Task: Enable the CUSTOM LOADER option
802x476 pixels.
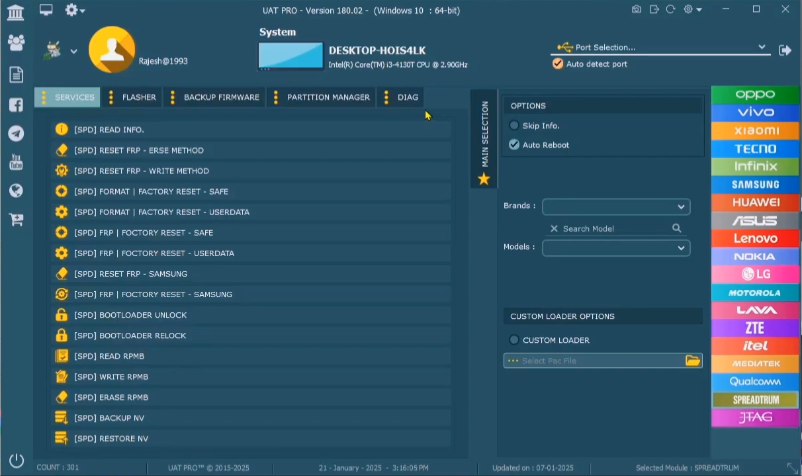Action: tap(514, 339)
